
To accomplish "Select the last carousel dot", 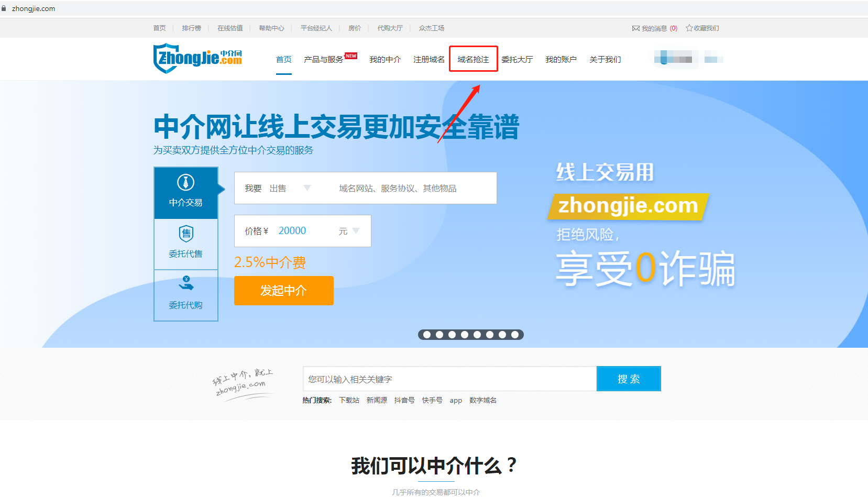I will [515, 335].
